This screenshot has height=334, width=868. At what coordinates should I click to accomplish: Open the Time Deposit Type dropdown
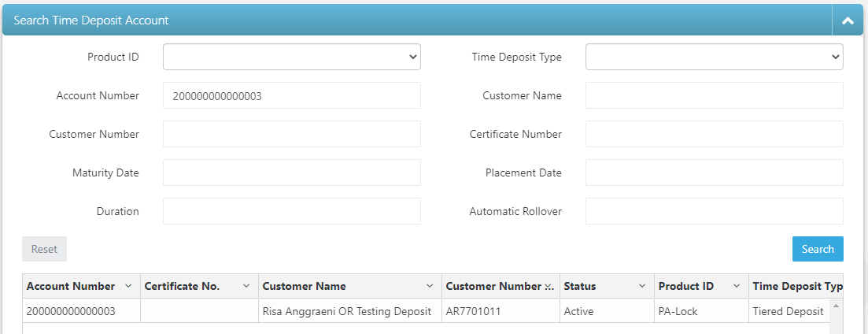(714, 57)
